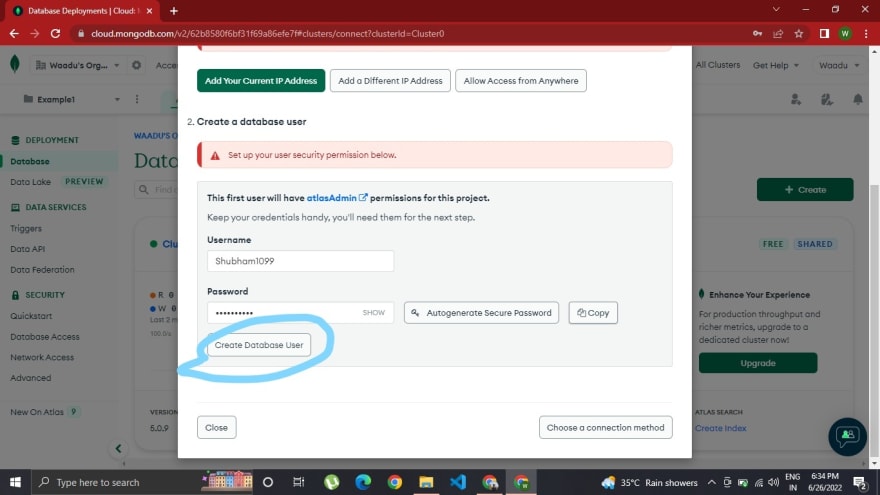Image resolution: width=880 pixels, height=495 pixels.
Task: Open Visual Studio Code from taskbar
Action: point(458,482)
